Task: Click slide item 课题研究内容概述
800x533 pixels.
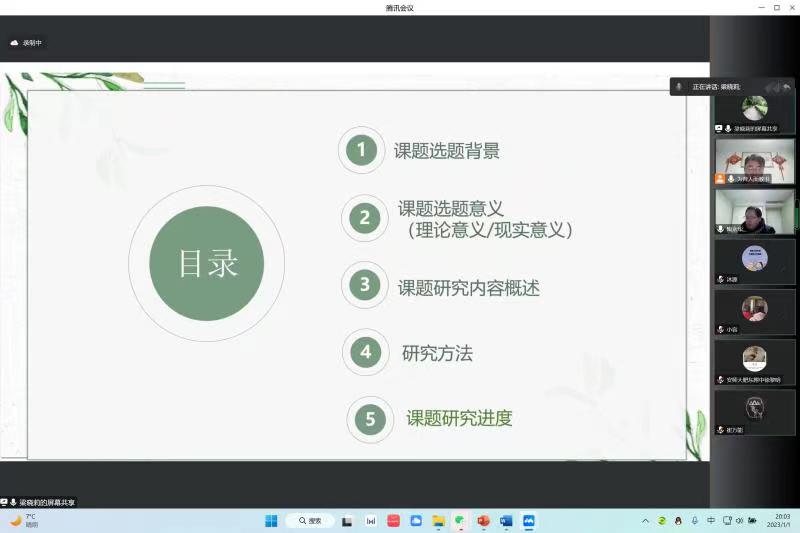Action: click(468, 288)
